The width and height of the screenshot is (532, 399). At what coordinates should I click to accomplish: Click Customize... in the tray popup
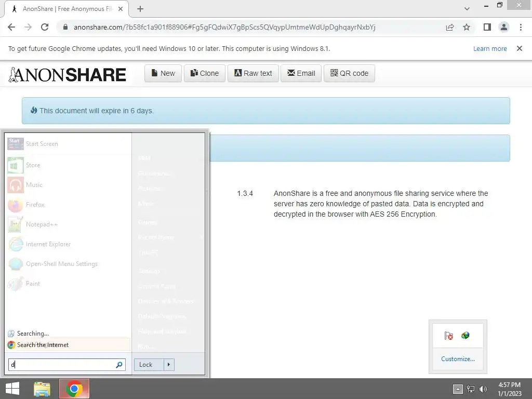coord(458,359)
